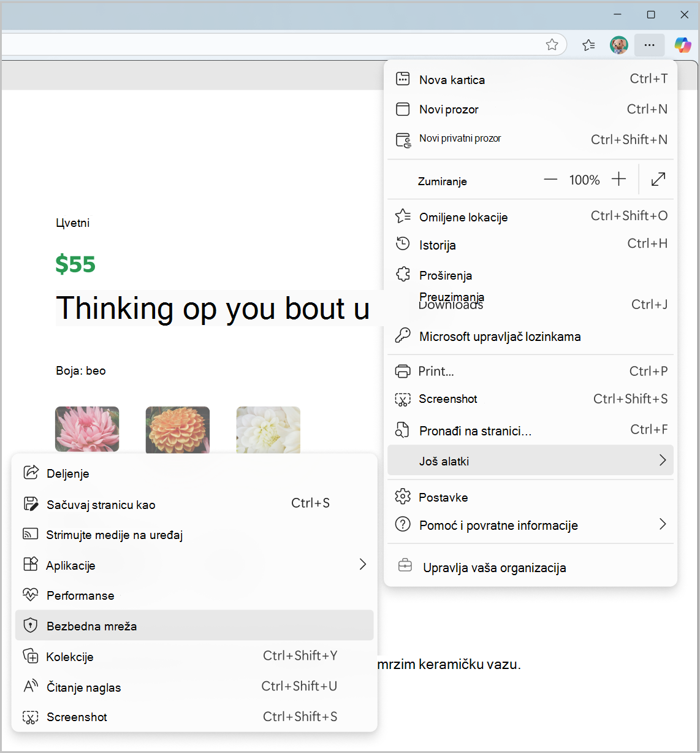Click the Deljenje share icon

pos(31,472)
